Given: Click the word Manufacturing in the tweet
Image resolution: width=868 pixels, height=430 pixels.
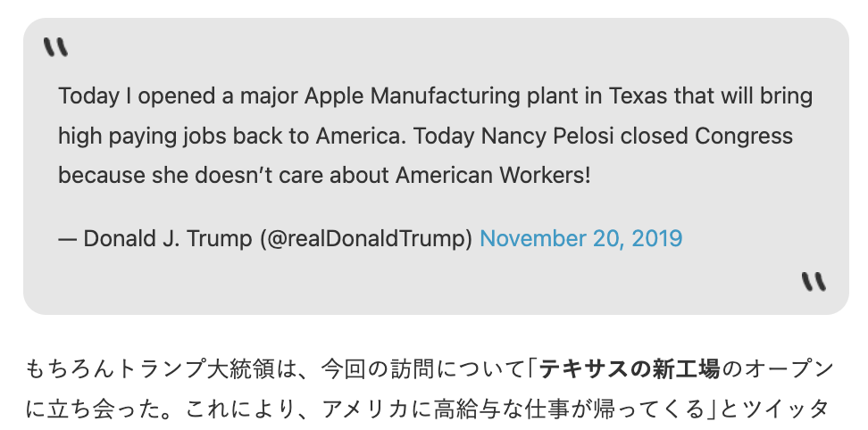Looking at the screenshot, I should (445, 96).
